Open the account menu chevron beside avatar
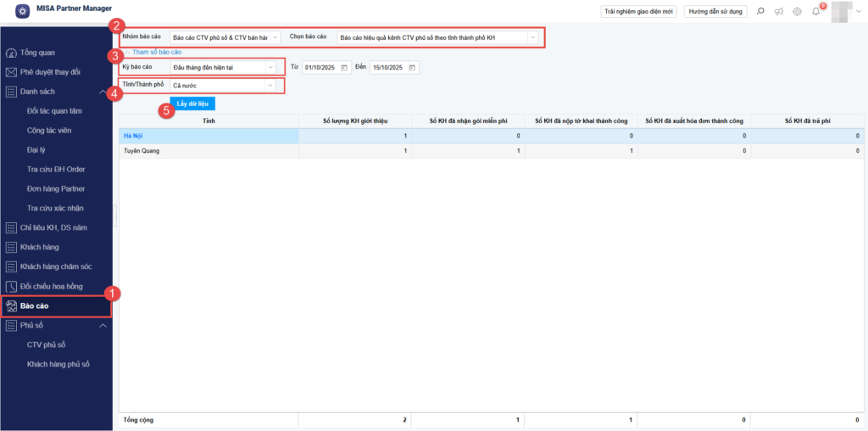Image resolution: width=868 pixels, height=431 pixels. click(859, 11)
